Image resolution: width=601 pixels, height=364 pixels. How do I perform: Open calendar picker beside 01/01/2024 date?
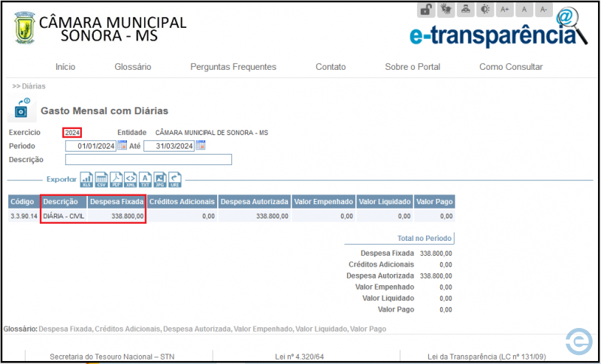point(122,146)
